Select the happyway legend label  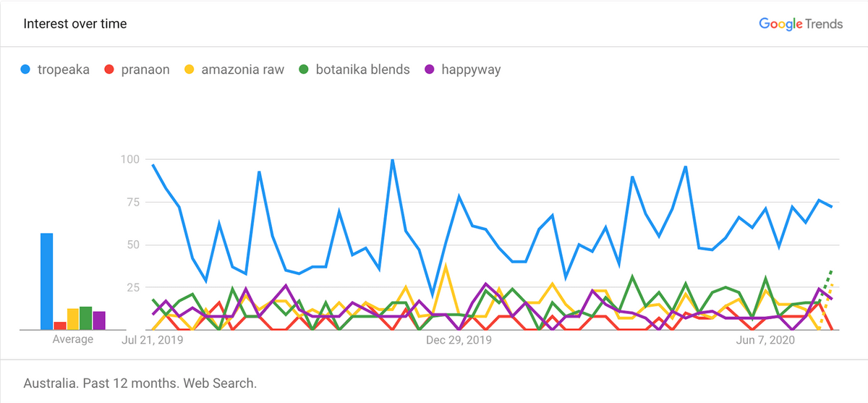[x=470, y=70]
